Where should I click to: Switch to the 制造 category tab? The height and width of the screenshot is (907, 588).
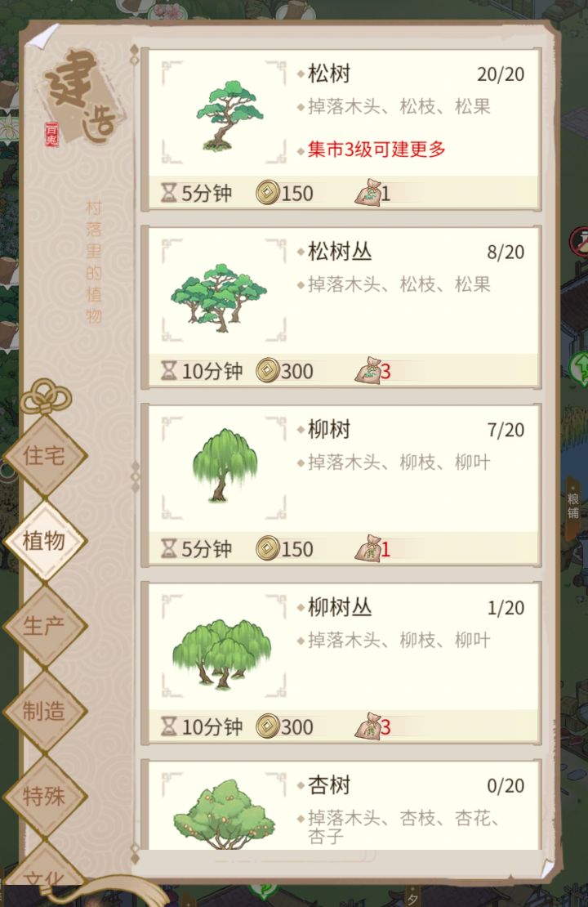pos(44,711)
